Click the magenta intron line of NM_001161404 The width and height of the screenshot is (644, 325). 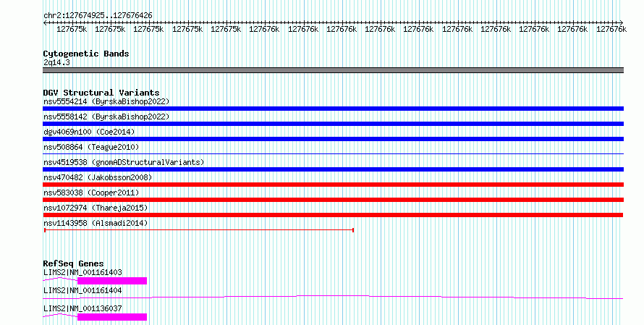[x=333, y=297]
